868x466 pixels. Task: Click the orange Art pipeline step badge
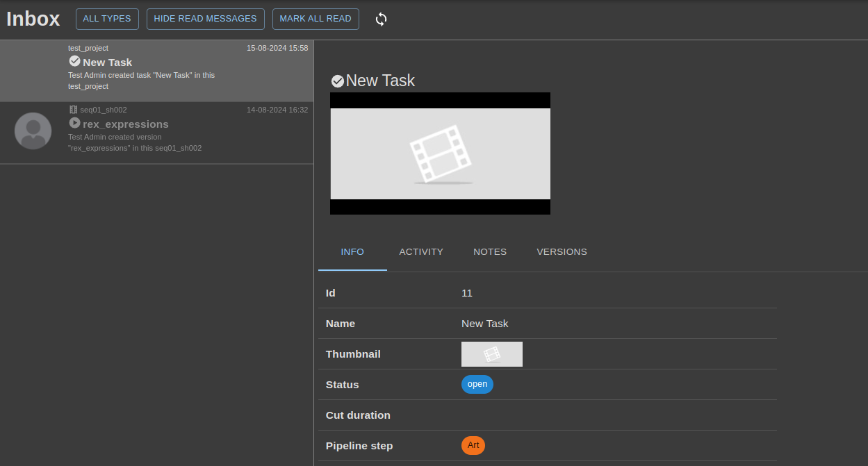(x=473, y=445)
